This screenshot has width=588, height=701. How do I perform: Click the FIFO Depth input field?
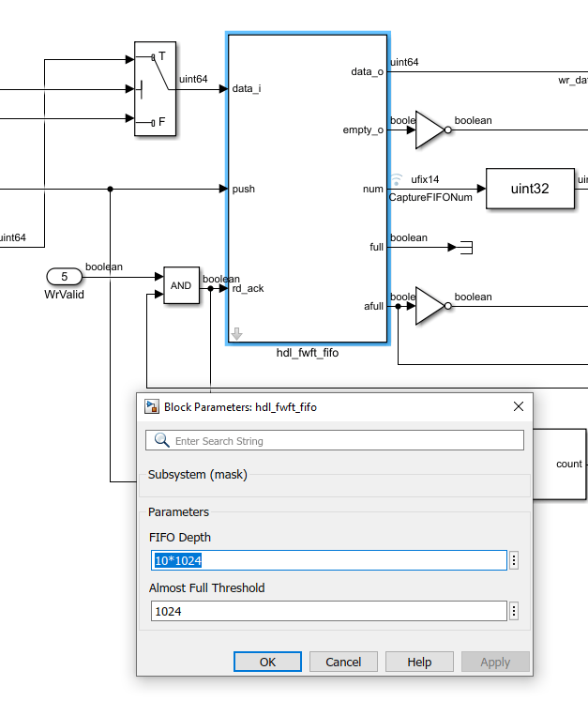329,560
